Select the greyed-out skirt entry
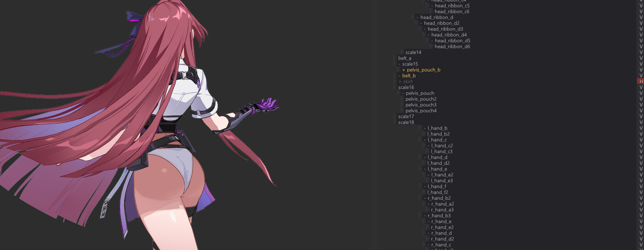 [408, 81]
